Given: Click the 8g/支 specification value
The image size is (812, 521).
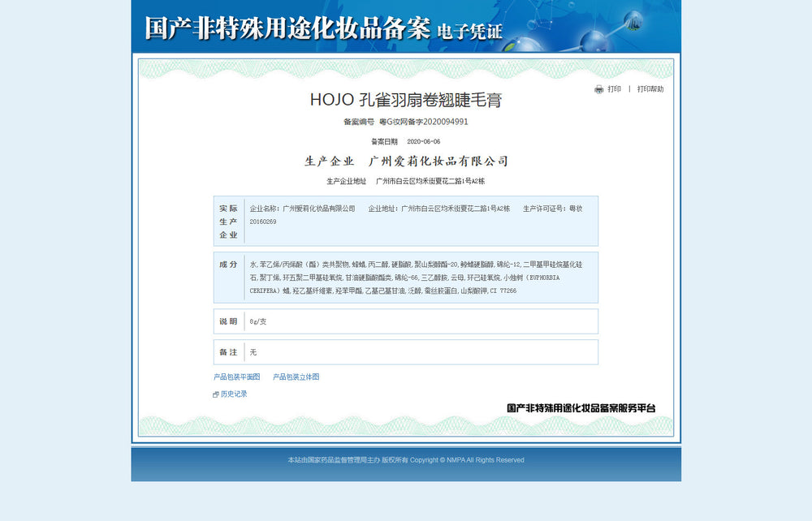Looking at the screenshot, I should coord(258,321).
